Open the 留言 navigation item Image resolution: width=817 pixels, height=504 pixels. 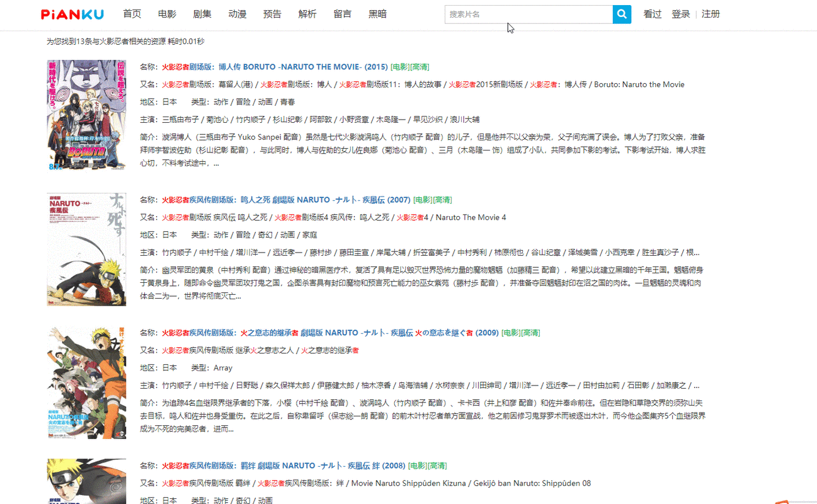pyautogui.click(x=343, y=14)
